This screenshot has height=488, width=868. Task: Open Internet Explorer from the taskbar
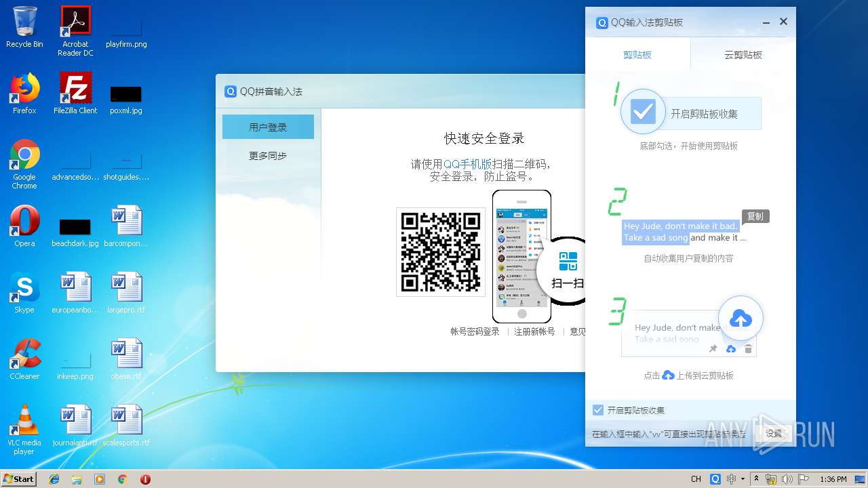point(54,479)
